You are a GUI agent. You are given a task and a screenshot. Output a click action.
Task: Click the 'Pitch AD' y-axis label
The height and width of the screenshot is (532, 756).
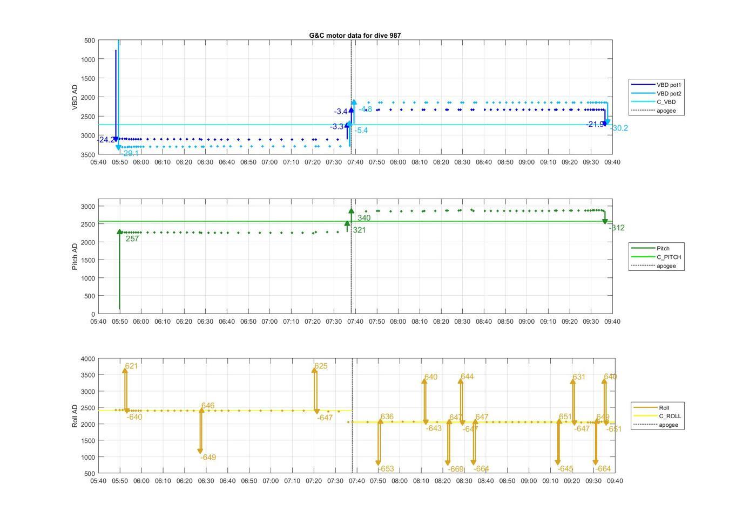(75, 256)
